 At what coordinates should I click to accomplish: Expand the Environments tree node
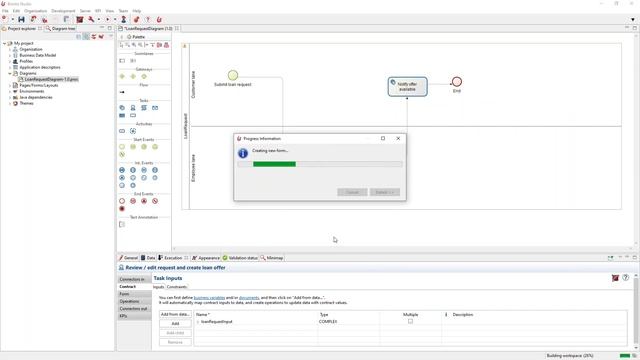point(10,91)
